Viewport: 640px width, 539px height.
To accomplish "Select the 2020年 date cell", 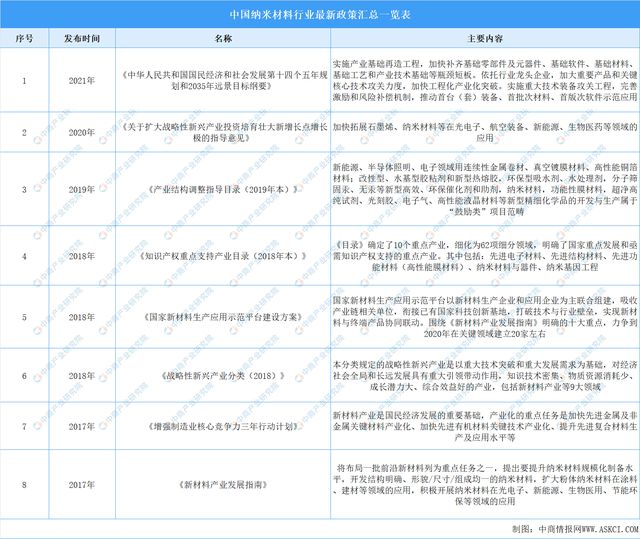I will pyautogui.click(x=82, y=133).
